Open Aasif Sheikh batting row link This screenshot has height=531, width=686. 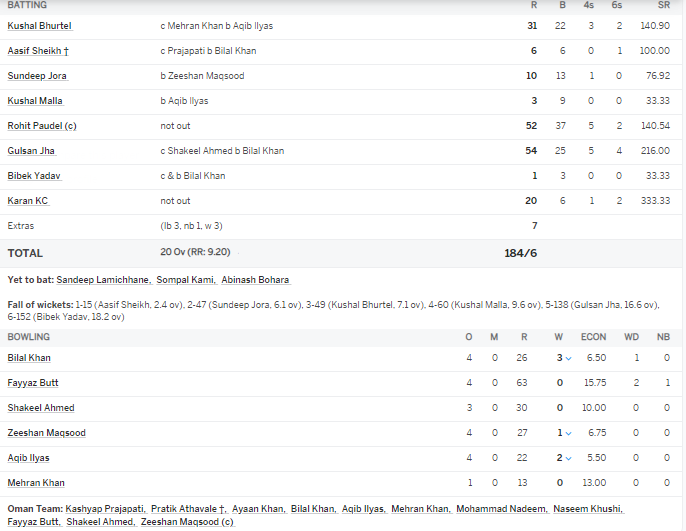pyautogui.click(x=38, y=51)
